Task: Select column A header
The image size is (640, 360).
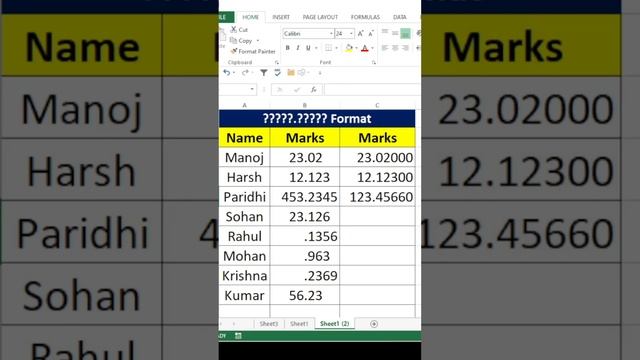Action: pyautogui.click(x=244, y=105)
